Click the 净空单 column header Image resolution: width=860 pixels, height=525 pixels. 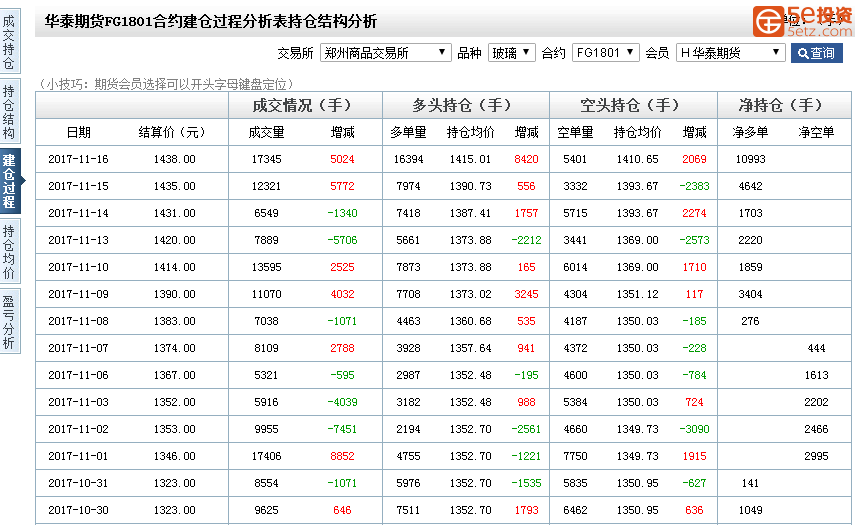(x=816, y=132)
